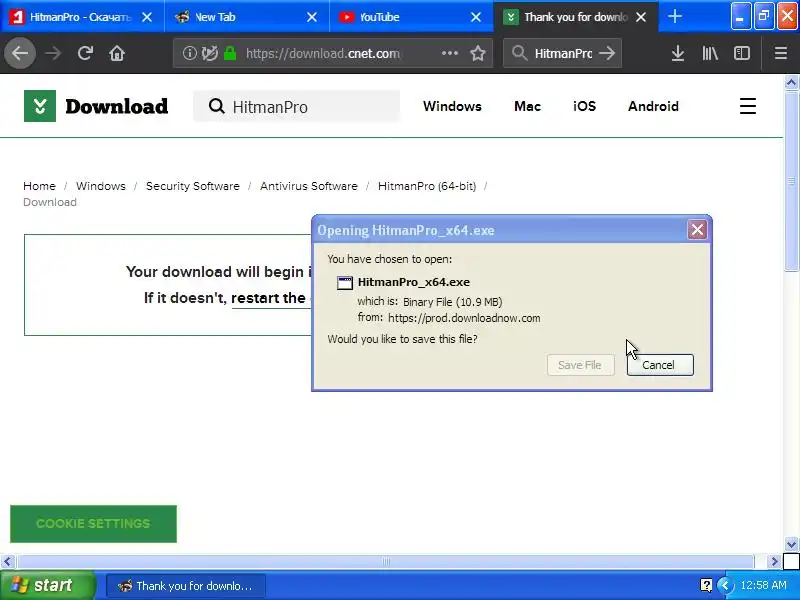Open the Windows Start menu
The height and width of the screenshot is (600, 800).
pyautogui.click(x=48, y=585)
